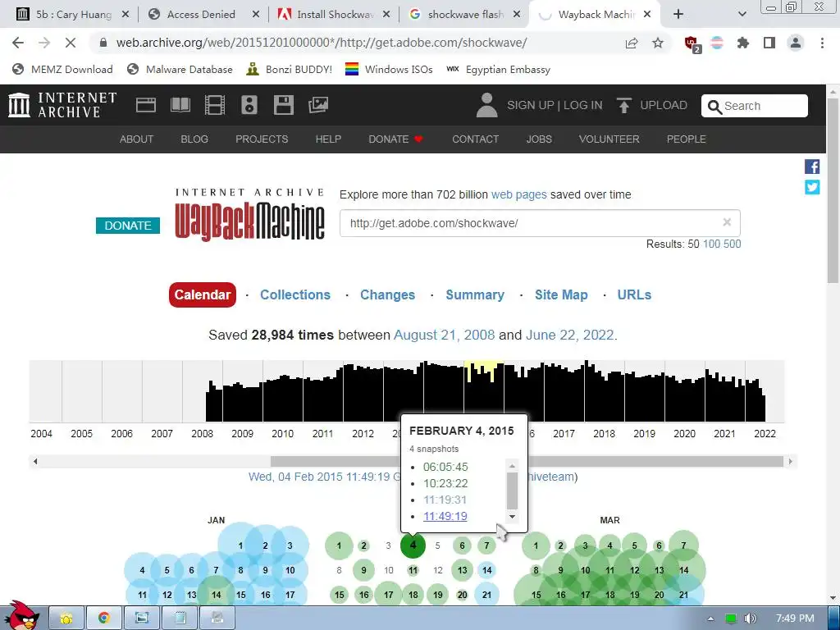The height and width of the screenshot is (630, 840).
Task: Open the Web archive icon
Action: 146,105
